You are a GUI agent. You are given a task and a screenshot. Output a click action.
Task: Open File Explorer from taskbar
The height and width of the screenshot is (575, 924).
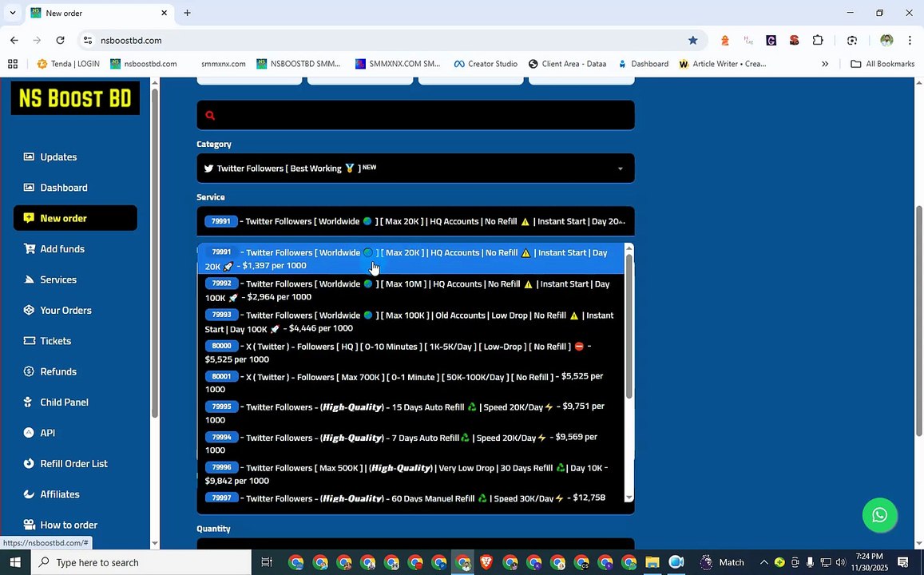pos(652,563)
